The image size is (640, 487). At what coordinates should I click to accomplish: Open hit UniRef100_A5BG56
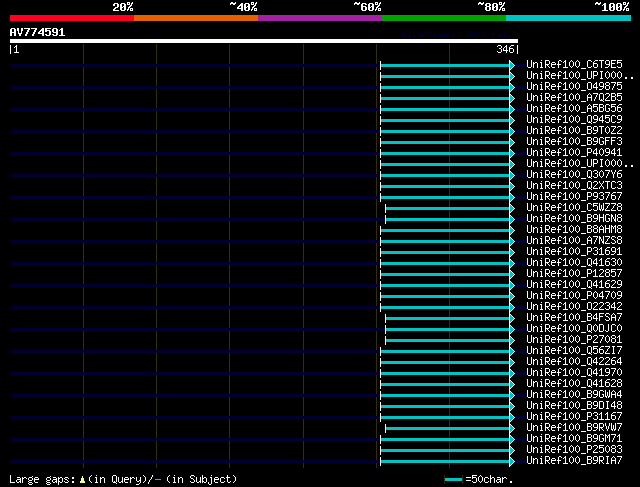pos(574,109)
